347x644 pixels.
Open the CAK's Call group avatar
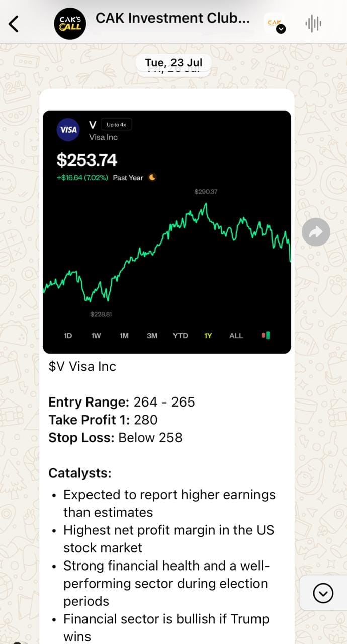[70, 23]
